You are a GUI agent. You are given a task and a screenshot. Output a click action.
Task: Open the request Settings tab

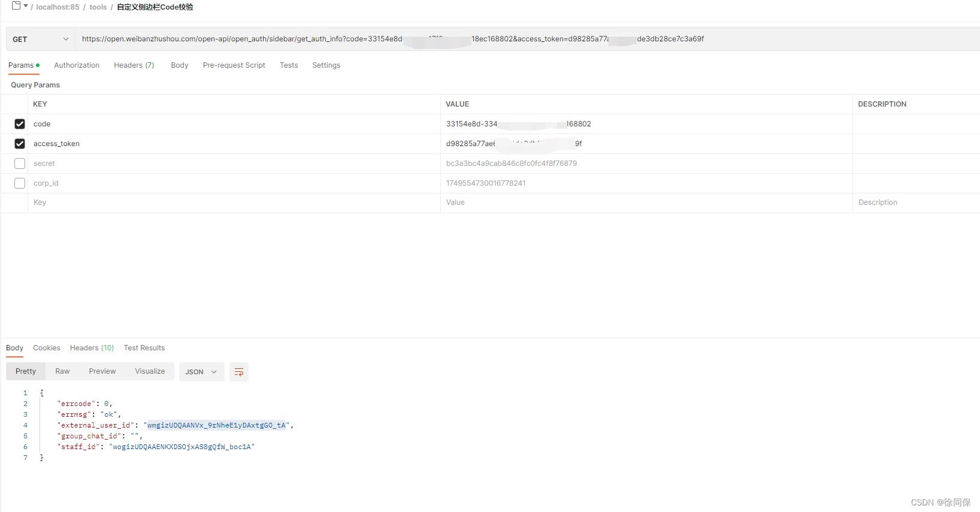point(326,65)
